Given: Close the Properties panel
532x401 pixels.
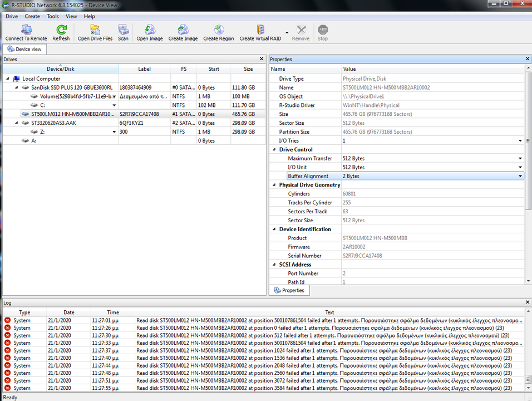Looking at the screenshot, I should click(527, 58).
